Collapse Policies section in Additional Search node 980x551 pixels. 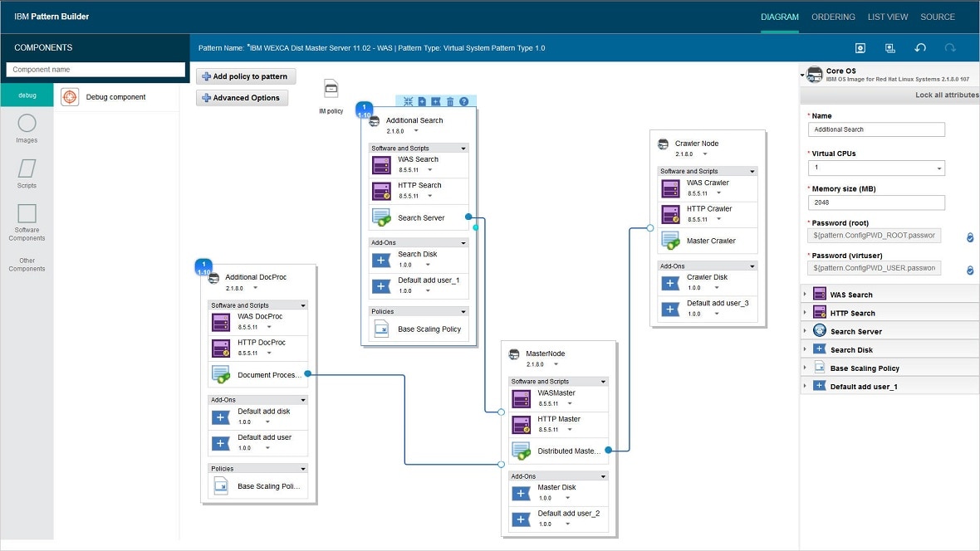(x=463, y=312)
